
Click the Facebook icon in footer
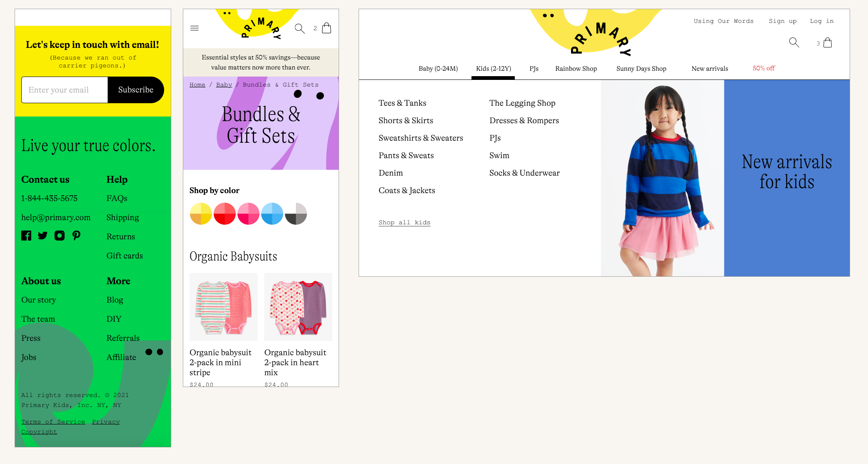coord(26,236)
